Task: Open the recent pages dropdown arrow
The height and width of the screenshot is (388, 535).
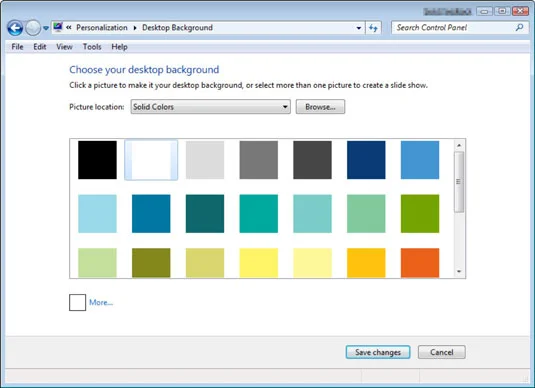Action: point(46,28)
